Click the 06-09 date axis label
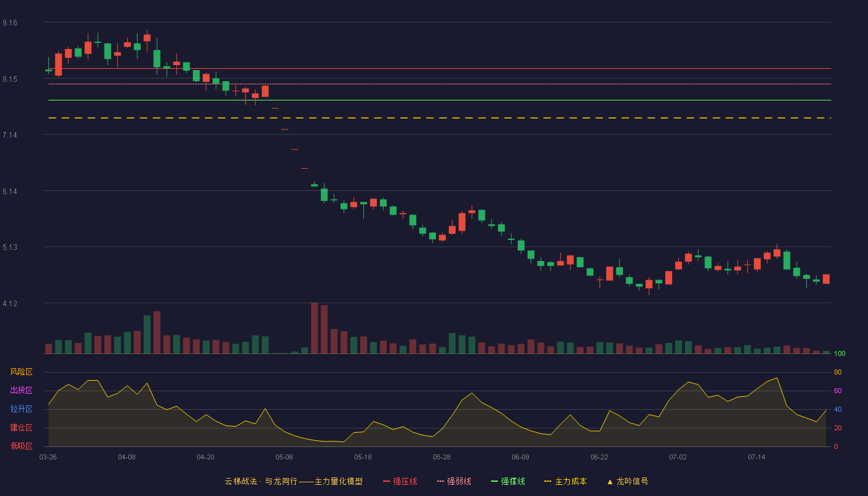 coord(520,457)
